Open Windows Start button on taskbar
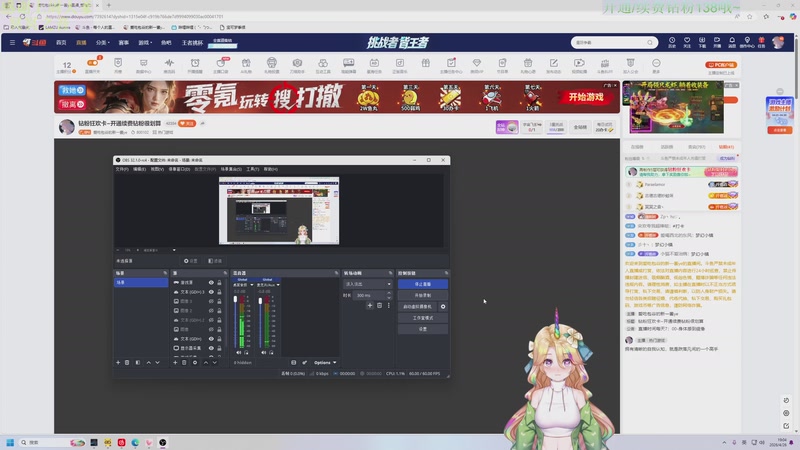This screenshot has height=450, width=800. tap(10, 442)
